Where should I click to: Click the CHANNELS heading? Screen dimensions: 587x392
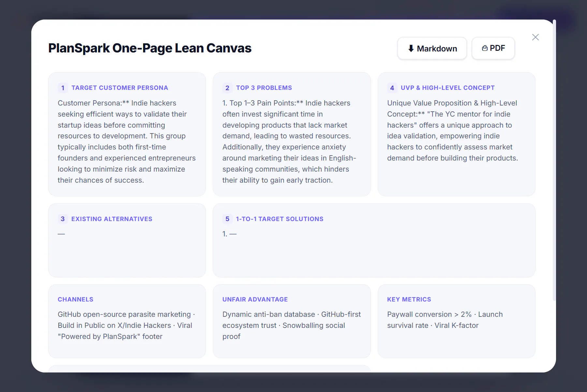click(76, 299)
